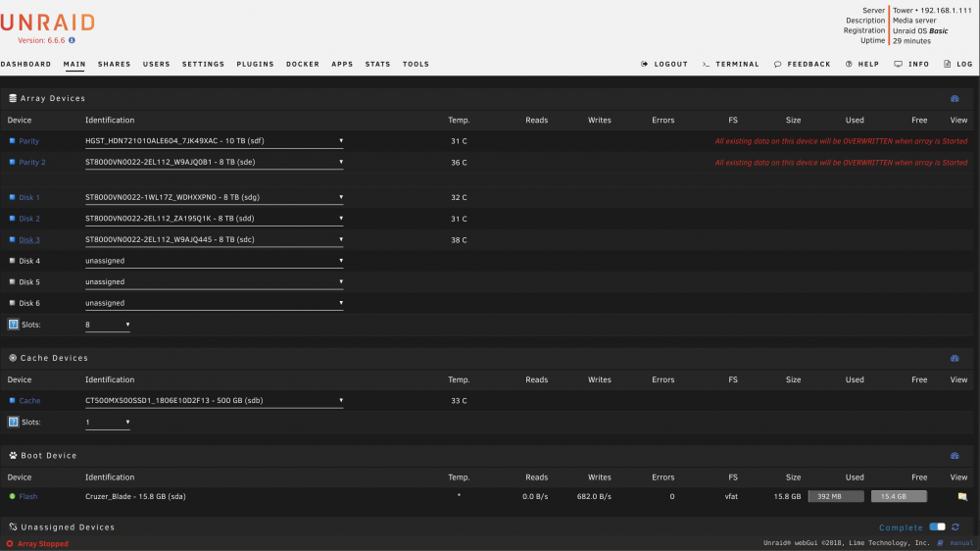Open the Cache device link
The height and width of the screenshot is (551, 980).
pos(29,401)
